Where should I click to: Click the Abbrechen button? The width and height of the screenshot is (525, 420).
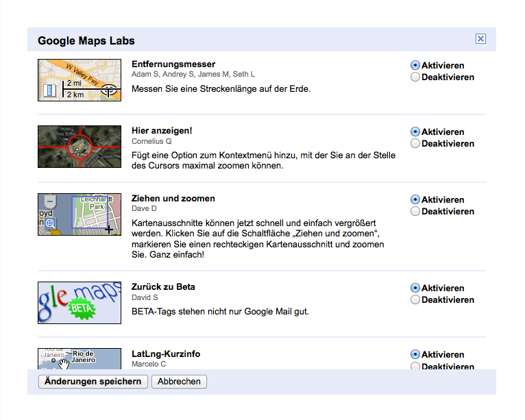coord(179,382)
